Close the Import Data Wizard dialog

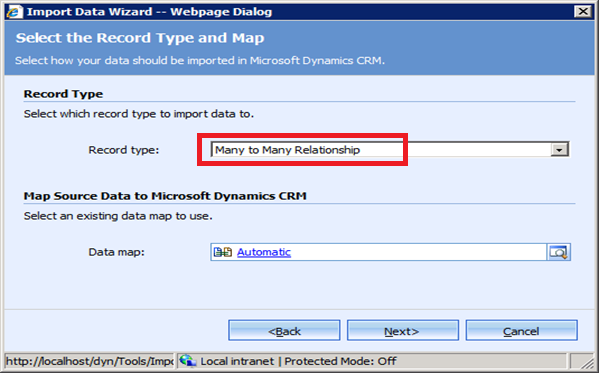pos(583,11)
